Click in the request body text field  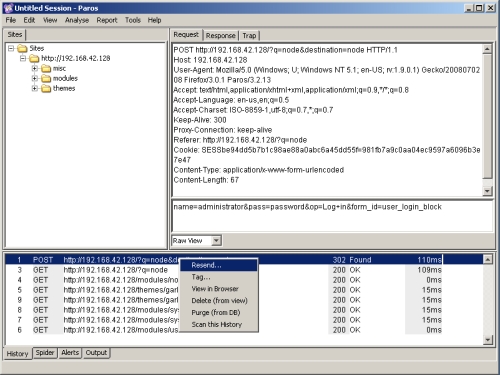(332, 216)
